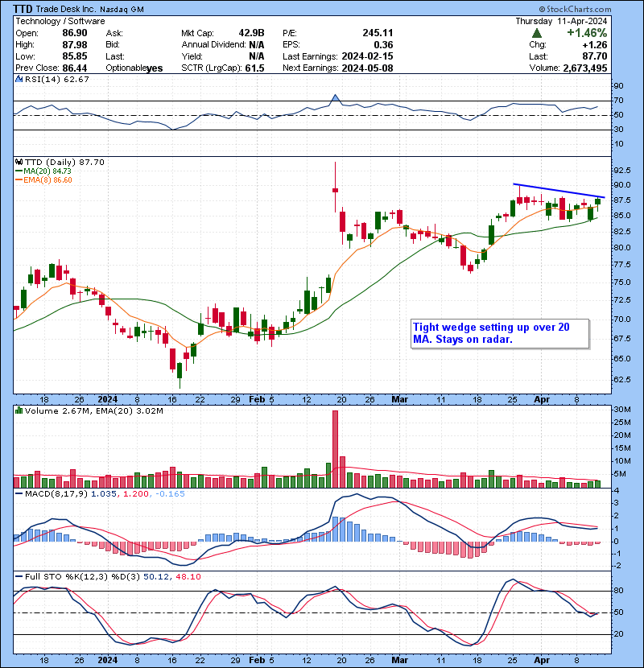Click the Apr label on the price chart axis
Image resolution: width=644 pixels, height=668 pixels.
[x=542, y=400]
